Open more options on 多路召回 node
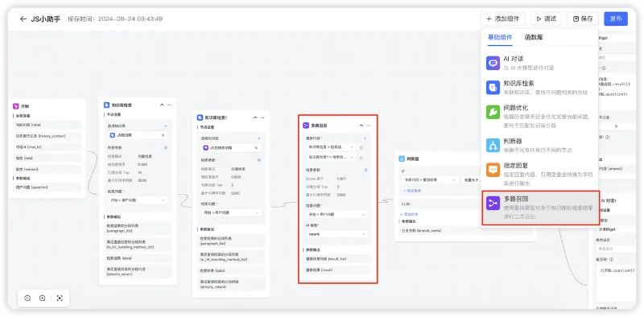644x317 pixels. (x=369, y=126)
